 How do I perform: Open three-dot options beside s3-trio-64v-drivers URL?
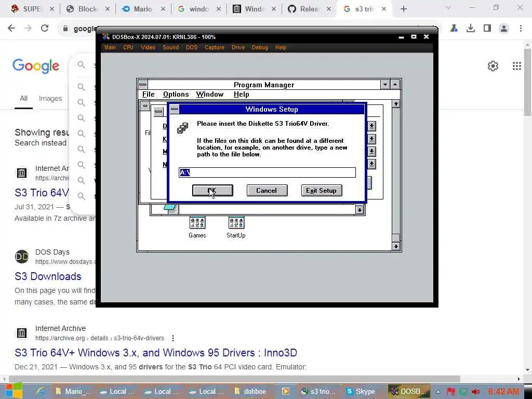(x=173, y=338)
